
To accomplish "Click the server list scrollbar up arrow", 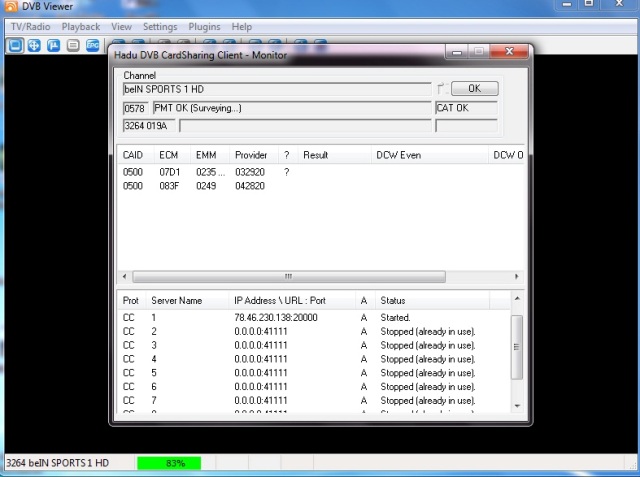I will click(517, 299).
